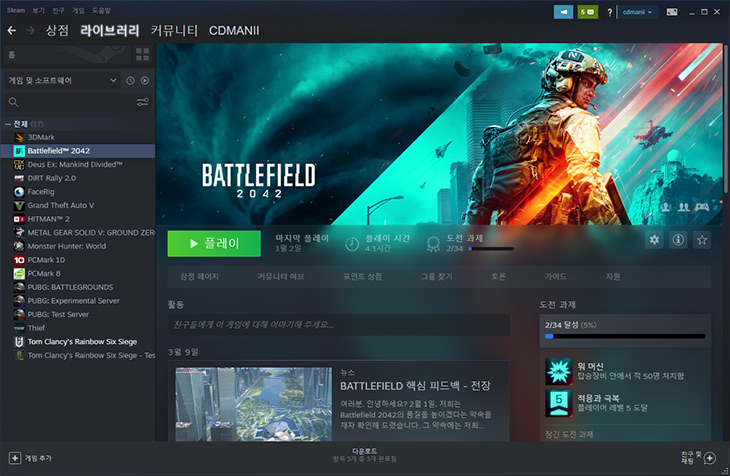Image resolution: width=730 pixels, height=476 pixels.
Task: Click the library search magnifier icon
Action: pyautogui.click(x=14, y=102)
